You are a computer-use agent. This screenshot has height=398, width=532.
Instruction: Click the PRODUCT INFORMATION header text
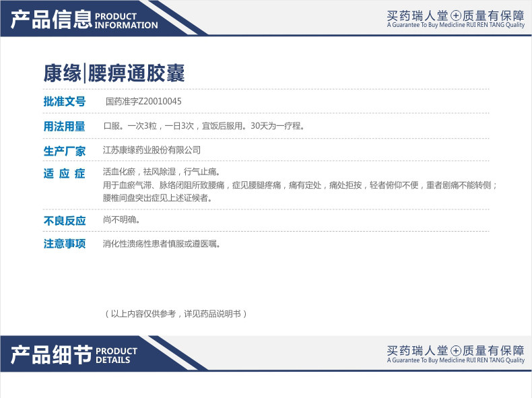tap(126, 21)
